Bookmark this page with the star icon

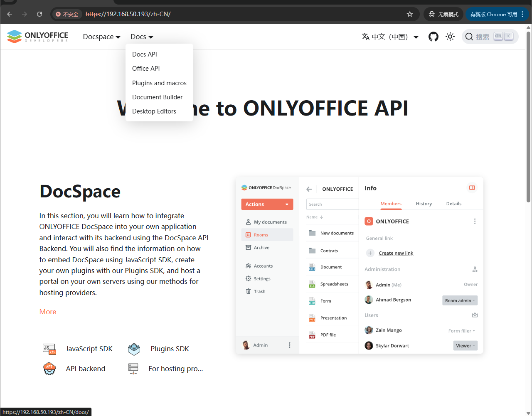pyautogui.click(x=410, y=14)
